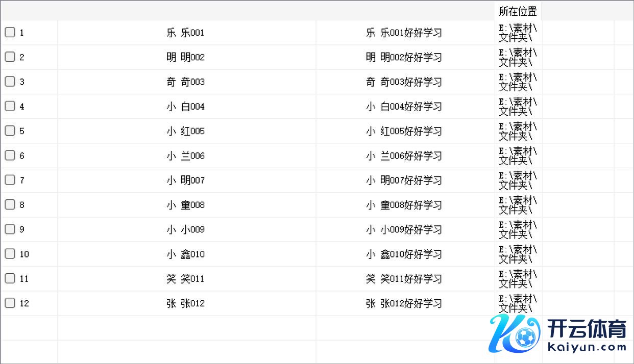The image size is (634, 364).
Task: Click the E:\素材\文件夹\ path in row 2
Action: tap(518, 58)
